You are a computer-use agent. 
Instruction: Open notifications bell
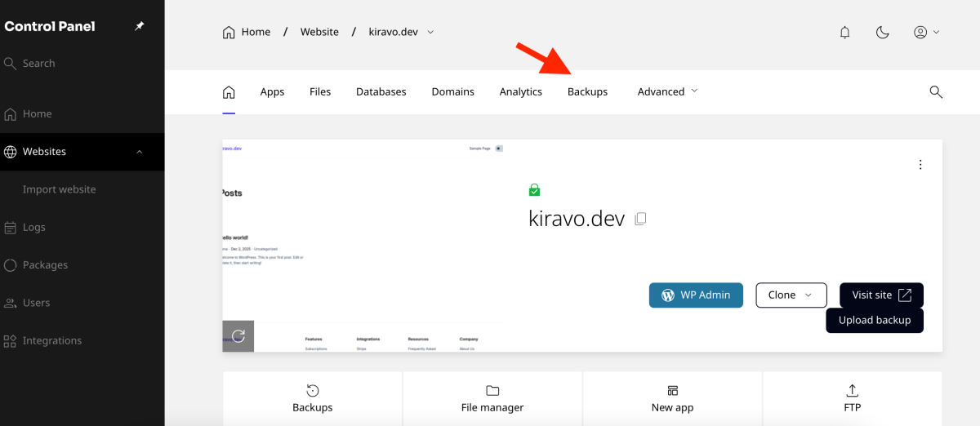845,32
